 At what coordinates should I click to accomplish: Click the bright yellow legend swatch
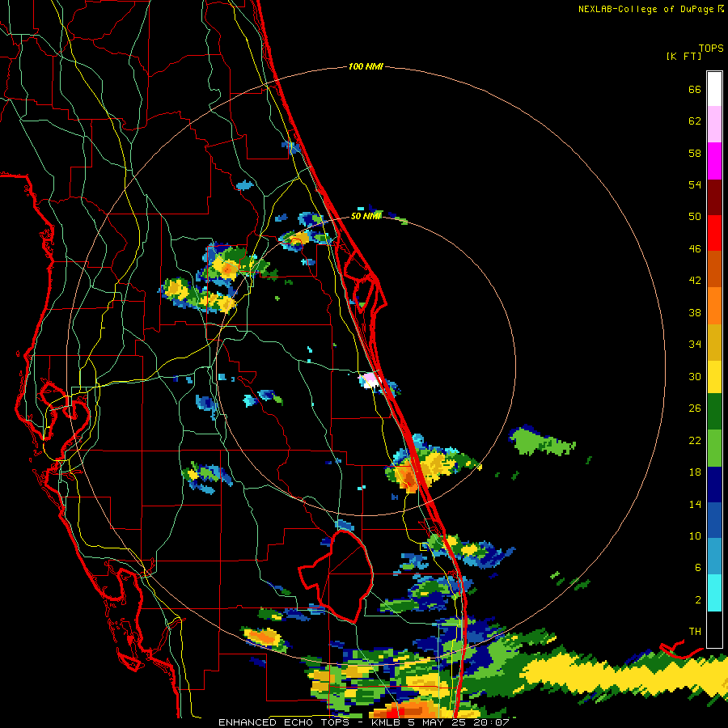(x=714, y=377)
